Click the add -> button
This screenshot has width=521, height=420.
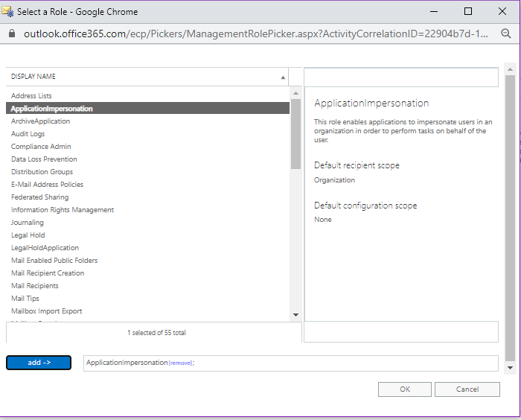tap(39, 363)
